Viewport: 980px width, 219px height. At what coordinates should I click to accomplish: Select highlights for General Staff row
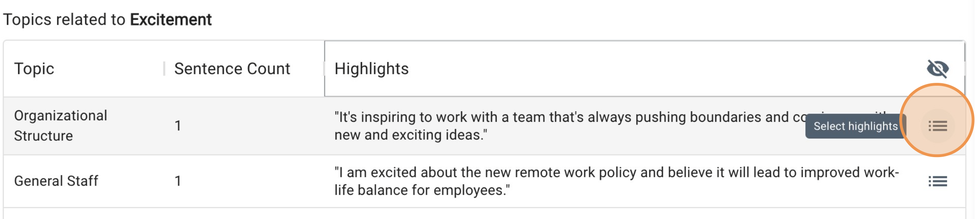click(x=937, y=181)
